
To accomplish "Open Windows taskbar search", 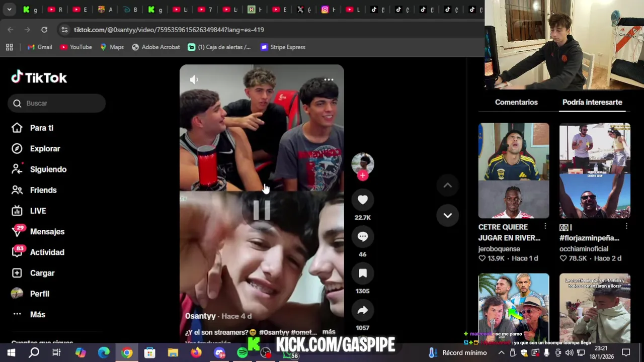I will pos(34,353).
